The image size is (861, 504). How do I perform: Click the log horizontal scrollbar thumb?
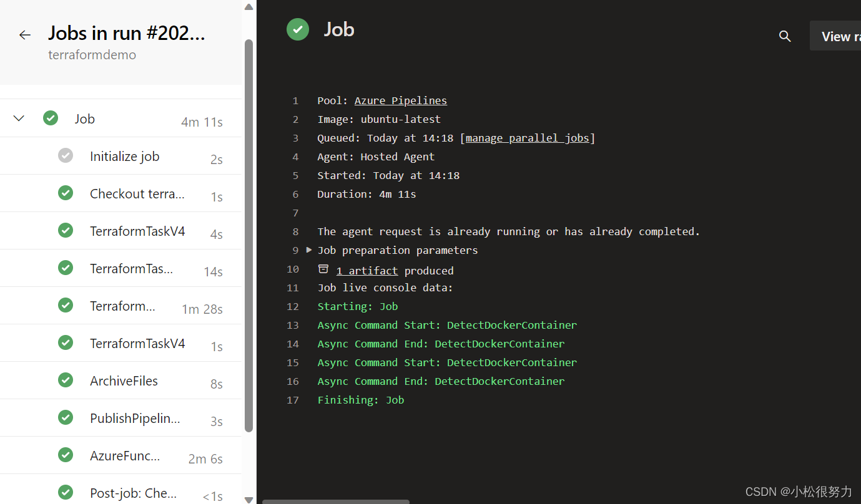[x=336, y=501]
